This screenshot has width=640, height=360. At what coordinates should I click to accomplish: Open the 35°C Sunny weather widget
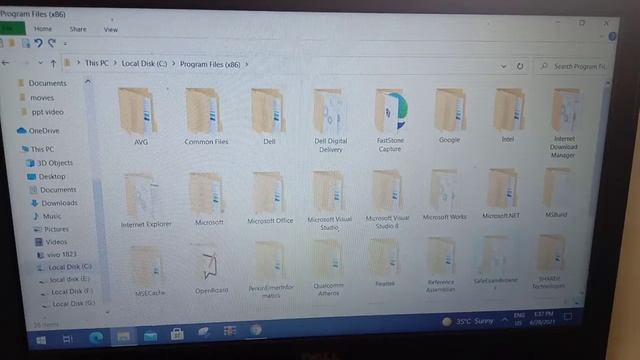click(x=468, y=322)
